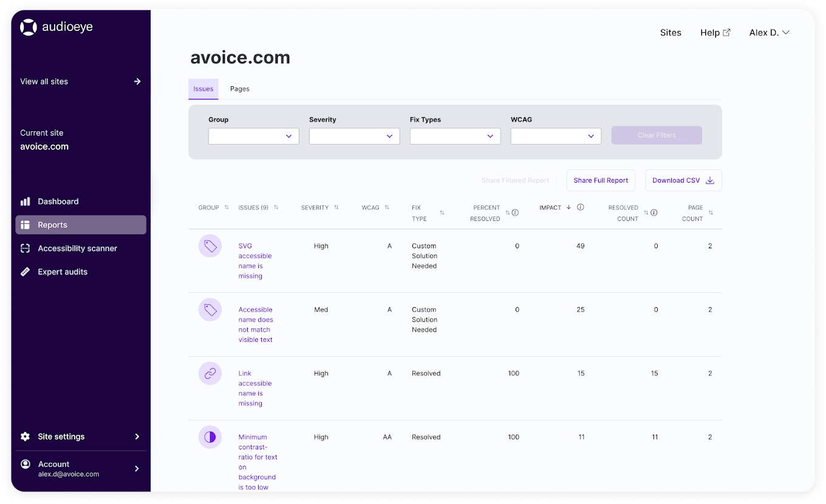The width and height of the screenshot is (826, 504).
Task: Open 'Link accessible name is missing' issue
Action: point(255,389)
